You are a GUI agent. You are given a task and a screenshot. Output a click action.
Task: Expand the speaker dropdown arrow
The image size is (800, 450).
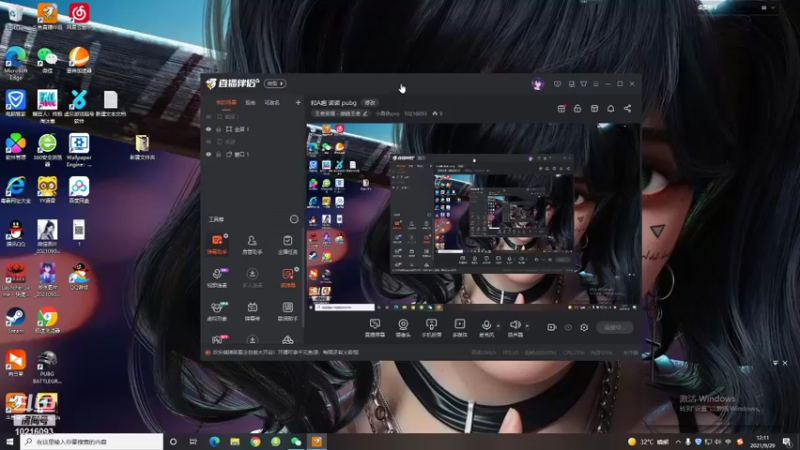527,326
